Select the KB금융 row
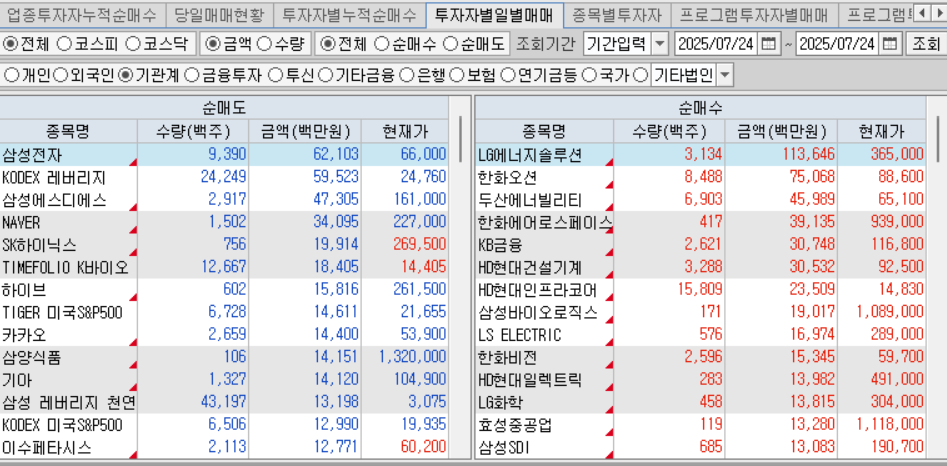 click(x=701, y=244)
